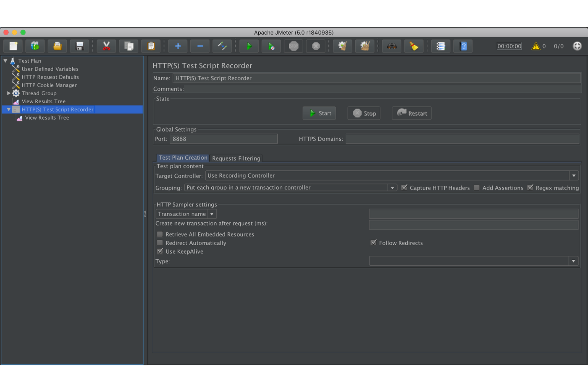Click the recorder Stop button
The height and width of the screenshot is (392, 588).
click(x=364, y=113)
